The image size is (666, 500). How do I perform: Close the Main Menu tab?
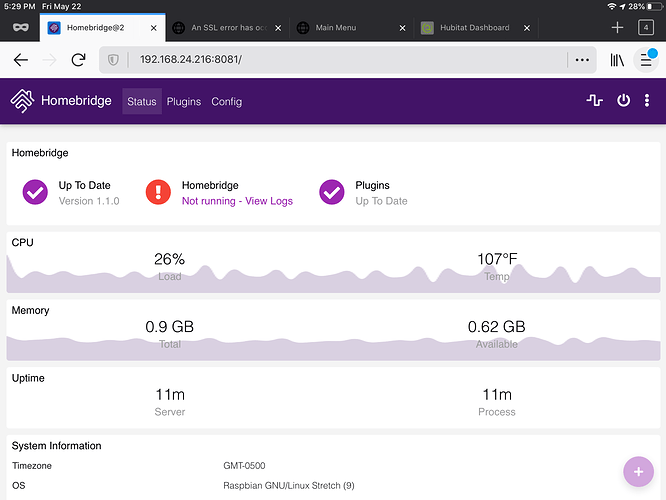point(402,28)
